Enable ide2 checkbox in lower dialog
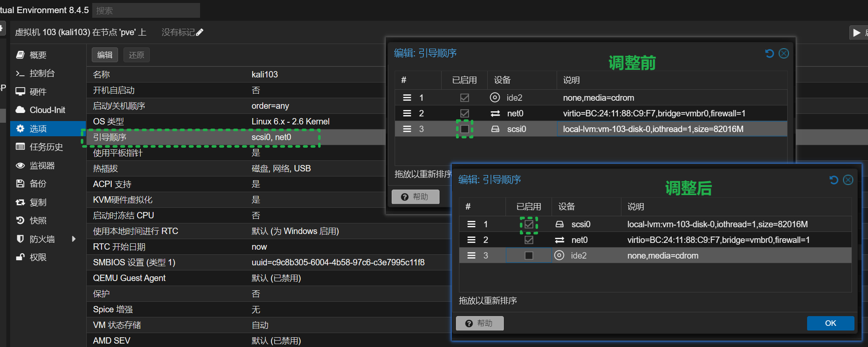The height and width of the screenshot is (347, 868). point(529,256)
